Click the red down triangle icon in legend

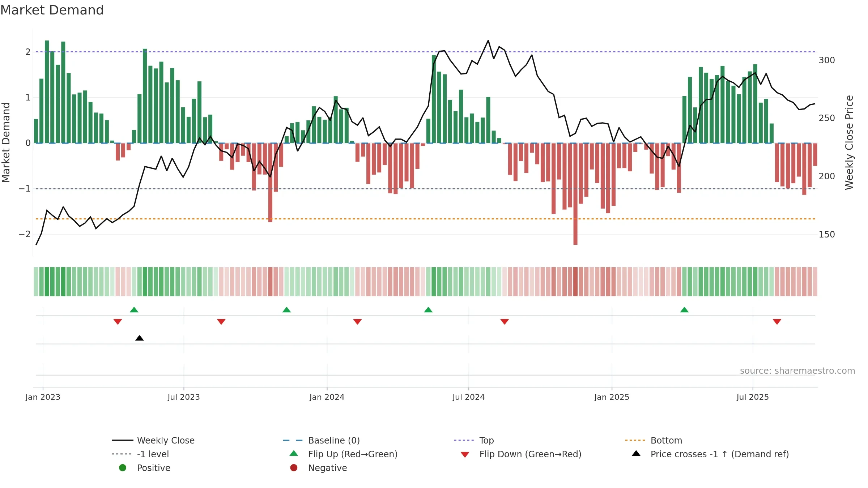[x=465, y=455]
